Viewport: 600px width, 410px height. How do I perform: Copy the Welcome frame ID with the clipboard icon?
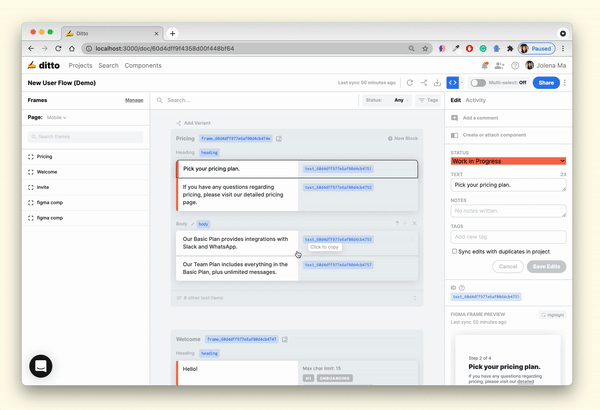(x=285, y=339)
